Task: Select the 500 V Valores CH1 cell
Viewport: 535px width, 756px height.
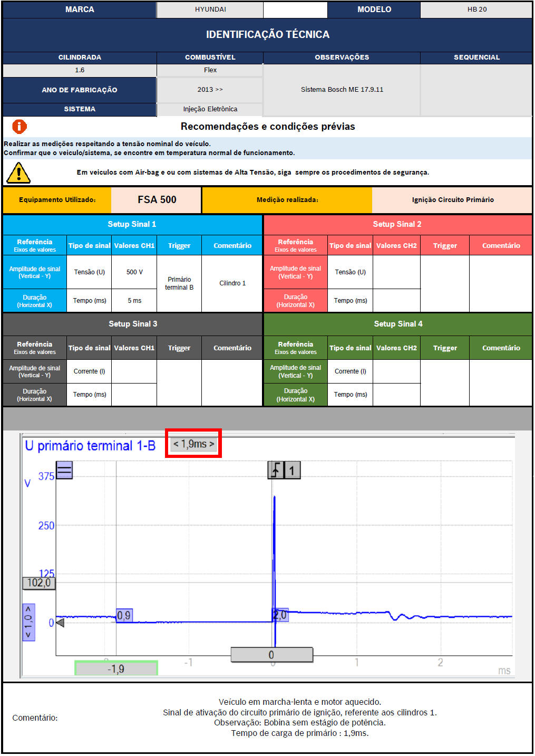Action: pyautogui.click(x=134, y=272)
